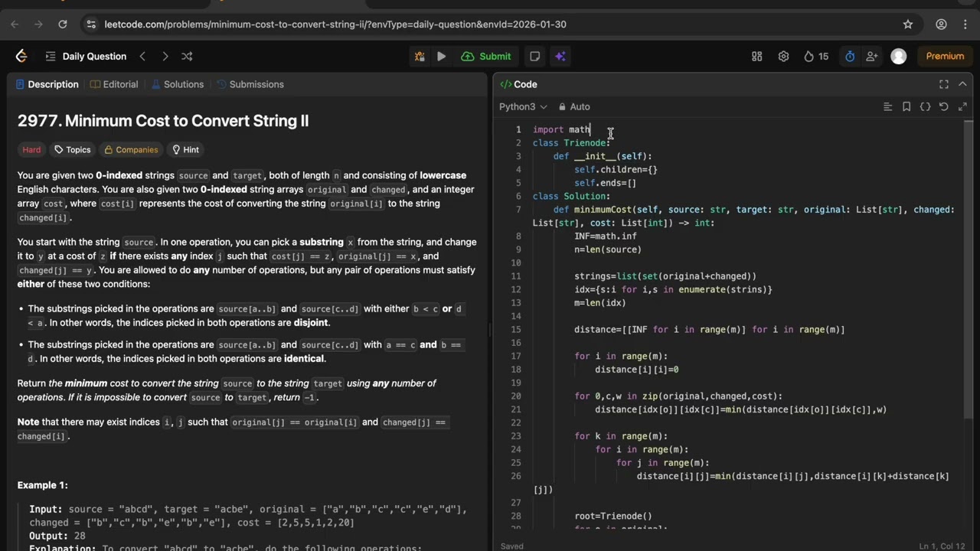
Task: Switch to the Description tab
Action: click(x=47, y=84)
